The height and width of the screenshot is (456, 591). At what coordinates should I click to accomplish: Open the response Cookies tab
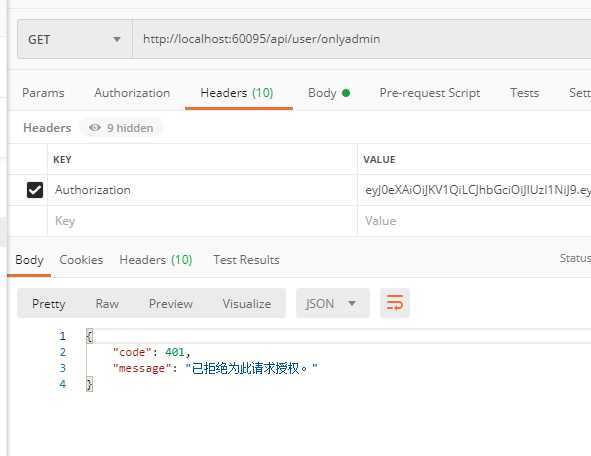(81, 260)
